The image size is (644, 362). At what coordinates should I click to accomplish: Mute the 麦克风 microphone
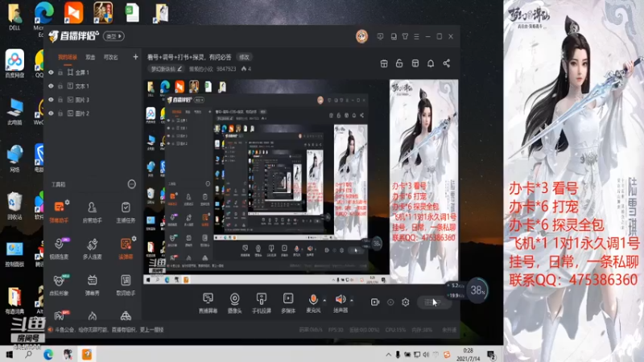pyautogui.click(x=313, y=303)
